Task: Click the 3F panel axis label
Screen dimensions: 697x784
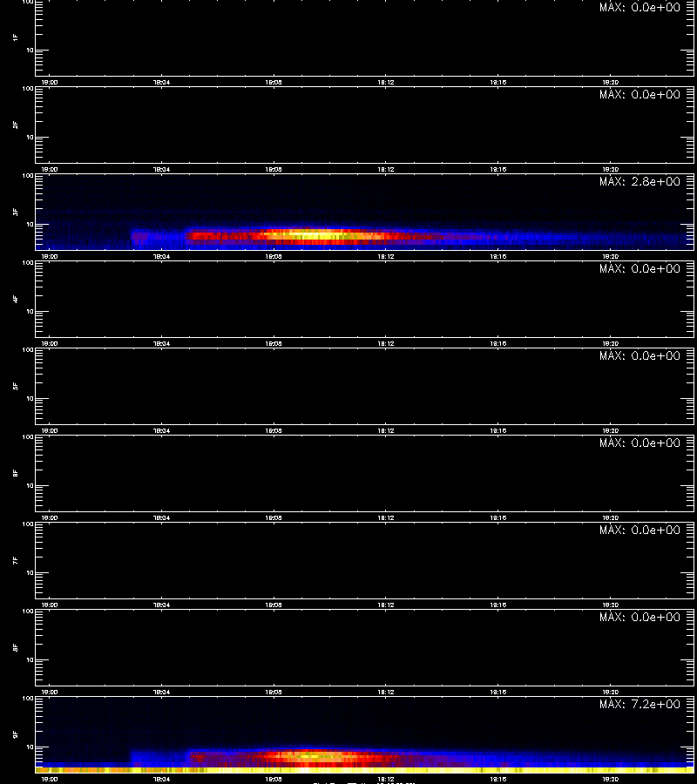Action: [x=16, y=212]
